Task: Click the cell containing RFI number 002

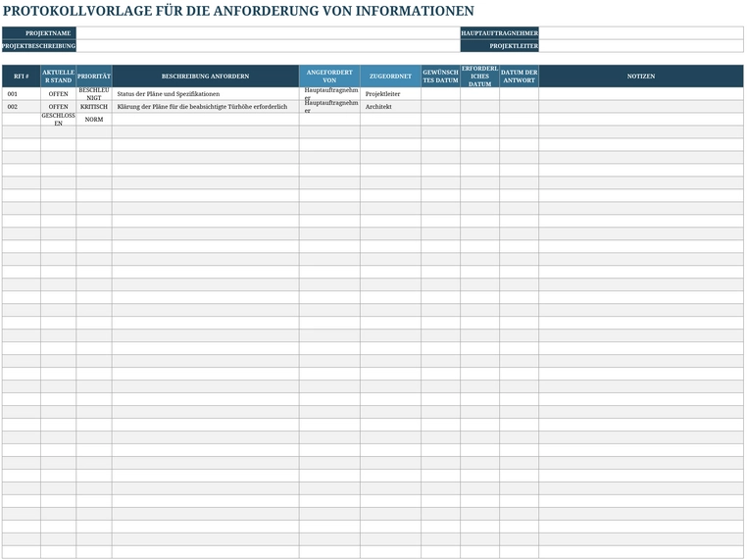Action: coord(22,107)
